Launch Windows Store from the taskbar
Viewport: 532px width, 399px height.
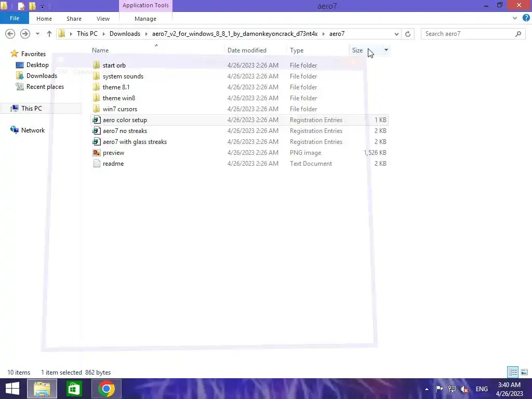[x=74, y=389]
